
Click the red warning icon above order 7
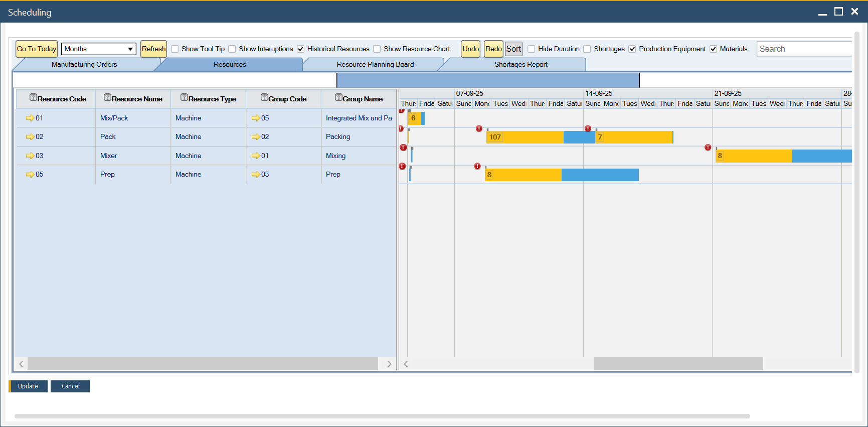588,128
